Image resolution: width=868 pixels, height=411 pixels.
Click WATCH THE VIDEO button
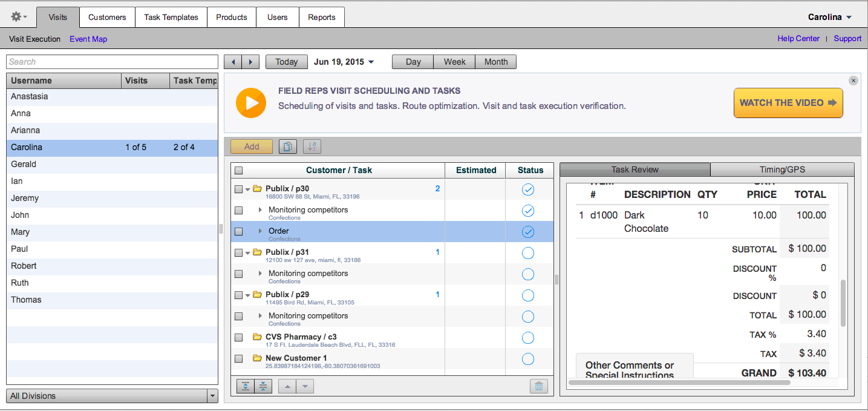(x=788, y=103)
